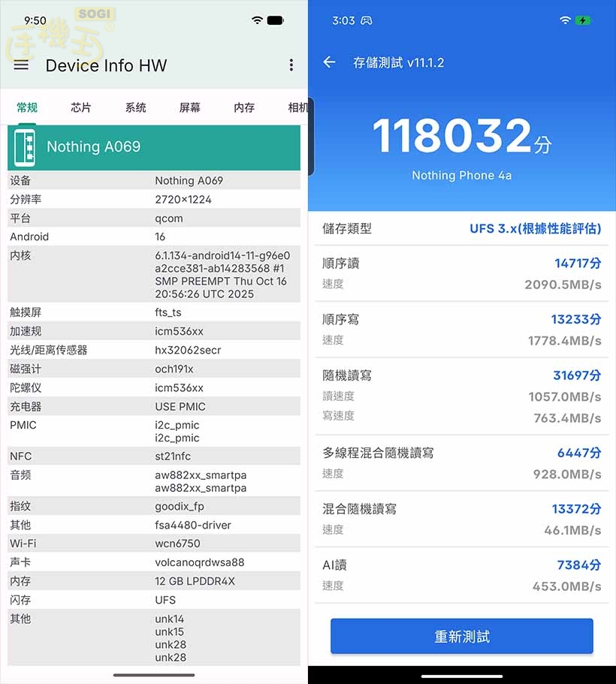Tap the 1778.4MB/s sequential write speed

click(564, 341)
